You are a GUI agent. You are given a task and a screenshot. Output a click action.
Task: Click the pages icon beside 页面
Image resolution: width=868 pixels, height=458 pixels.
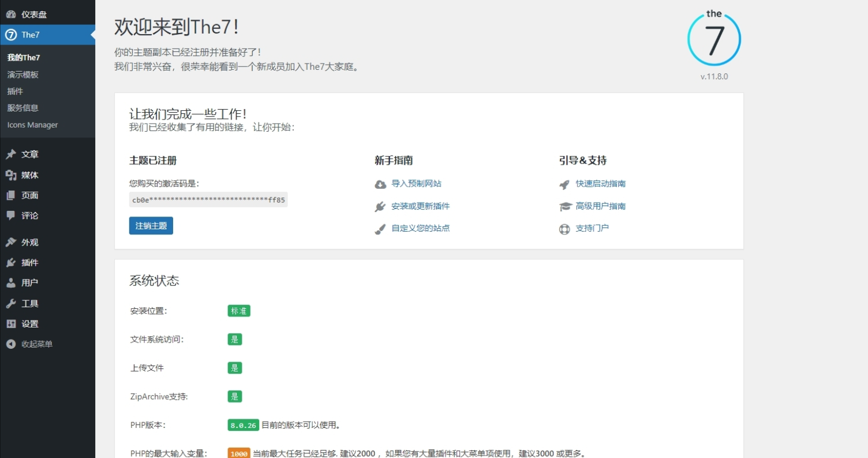click(x=11, y=195)
